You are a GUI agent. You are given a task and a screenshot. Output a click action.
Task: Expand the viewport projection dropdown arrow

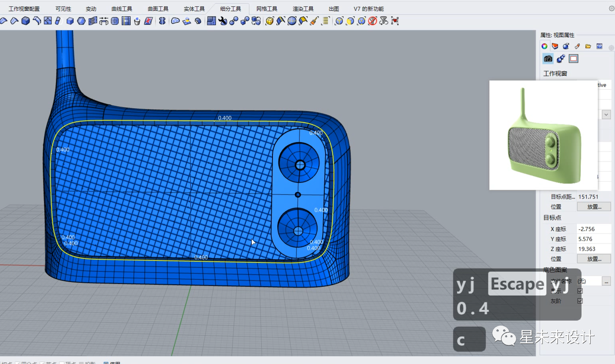606,115
